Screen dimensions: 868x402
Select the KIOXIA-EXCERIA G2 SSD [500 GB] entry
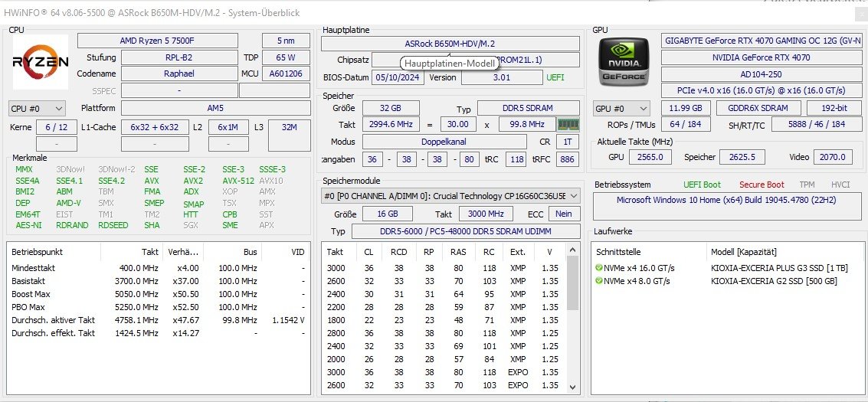pyautogui.click(x=774, y=281)
